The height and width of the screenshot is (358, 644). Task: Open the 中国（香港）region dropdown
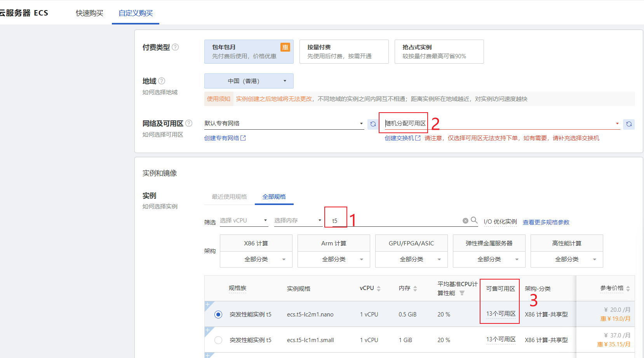tap(249, 81)
